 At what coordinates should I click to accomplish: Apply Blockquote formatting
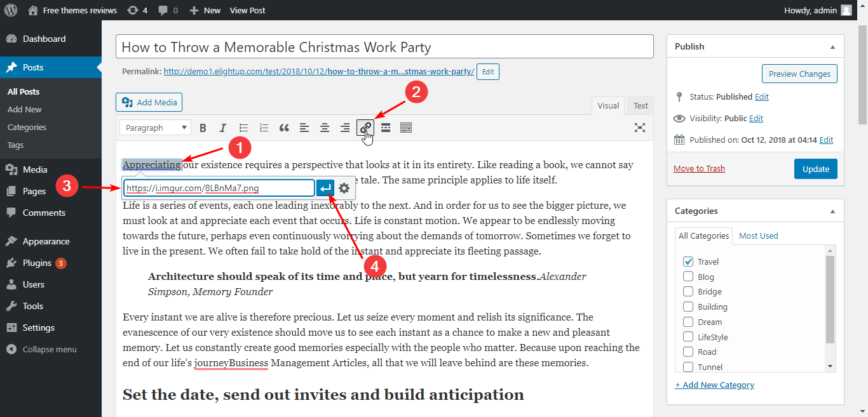pyautogui.click(x=284, y=128)
